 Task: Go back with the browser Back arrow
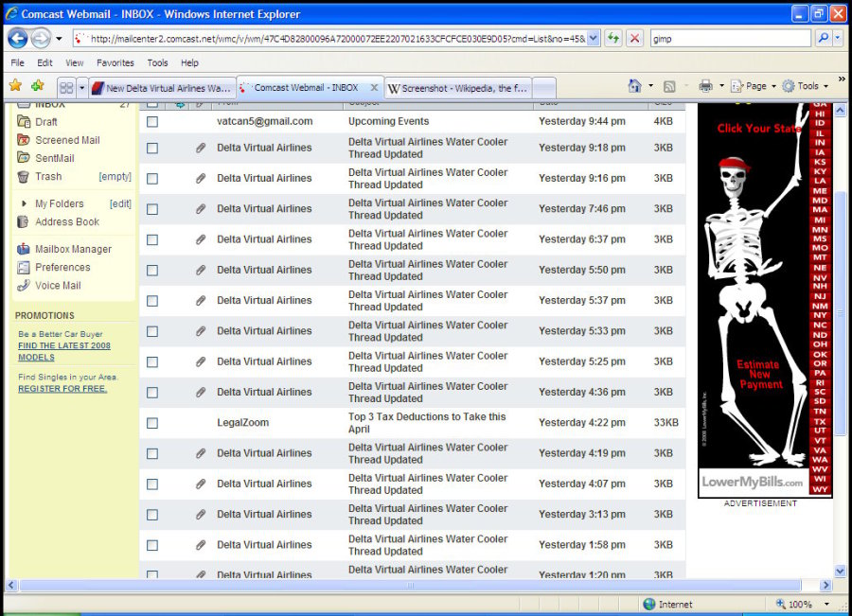click(x=17, y=39)
